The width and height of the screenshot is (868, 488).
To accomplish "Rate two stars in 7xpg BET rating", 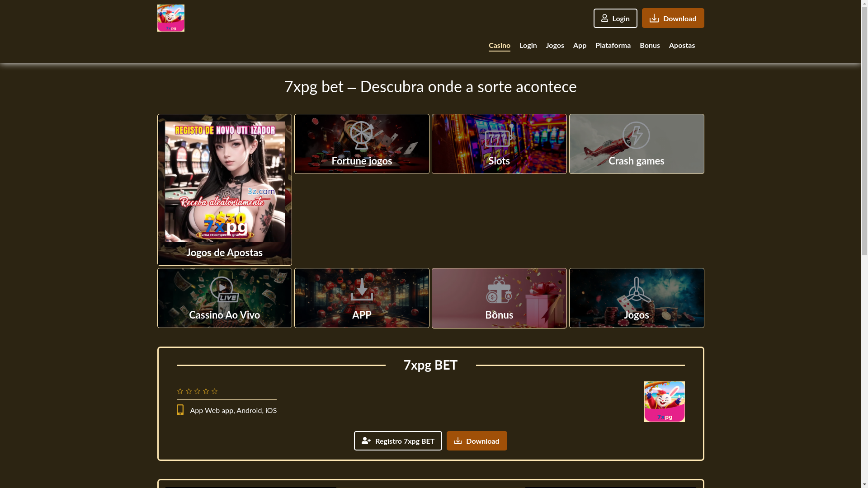I will coord(189,391).
